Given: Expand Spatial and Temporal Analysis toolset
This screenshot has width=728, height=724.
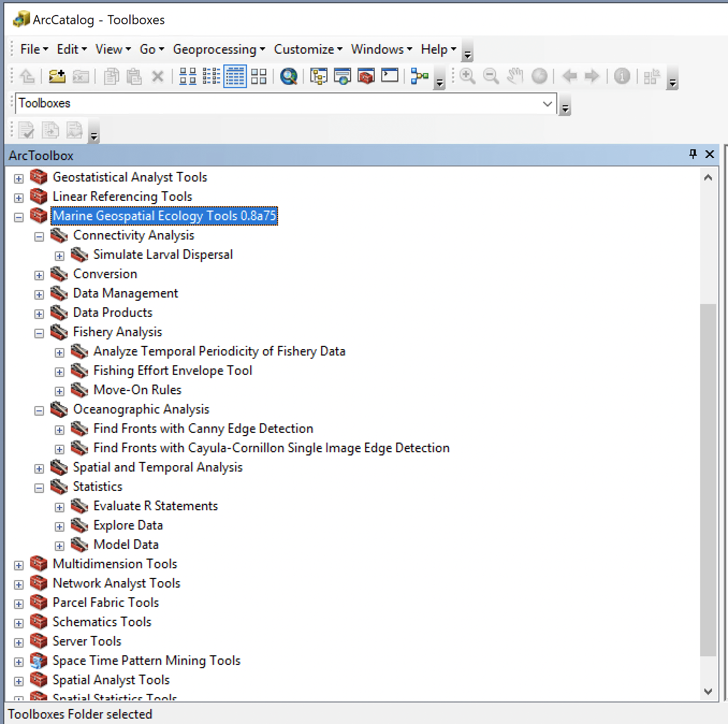Looking at the screenshot, I should click(x=39, y=468).
